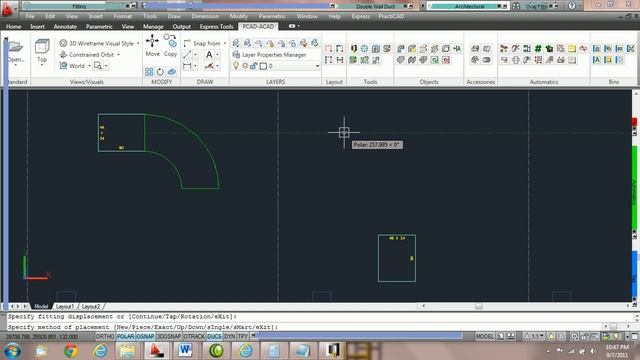Click the first Accessories panel icon
The width and height of the screenshot is (640, 360).
pos(475,49)
